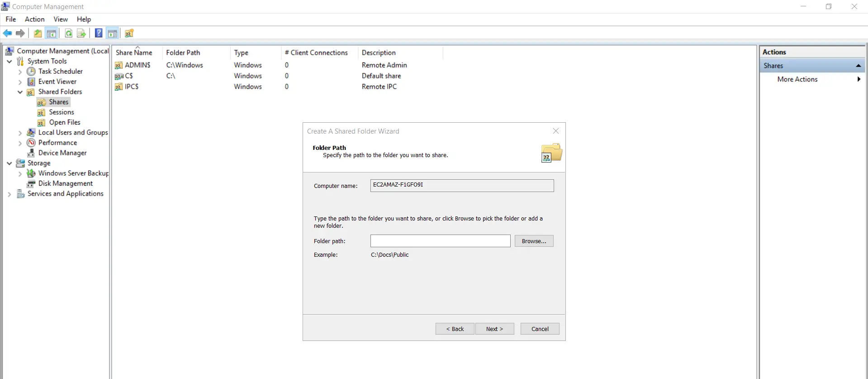Expand the Event Viewer node
This screenshot has width=868, height=379.
click(20, 82)
